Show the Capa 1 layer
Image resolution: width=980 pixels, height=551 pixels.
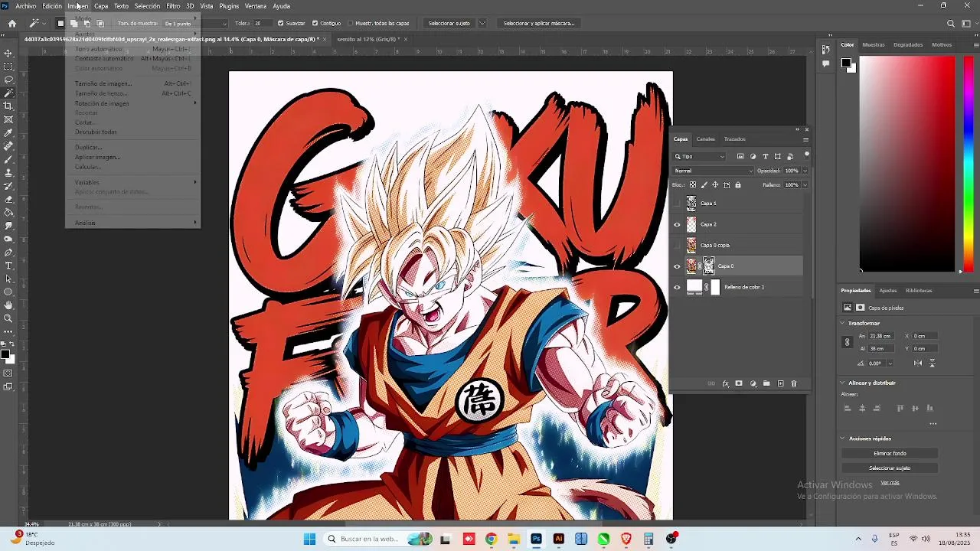tap(677, 204)
